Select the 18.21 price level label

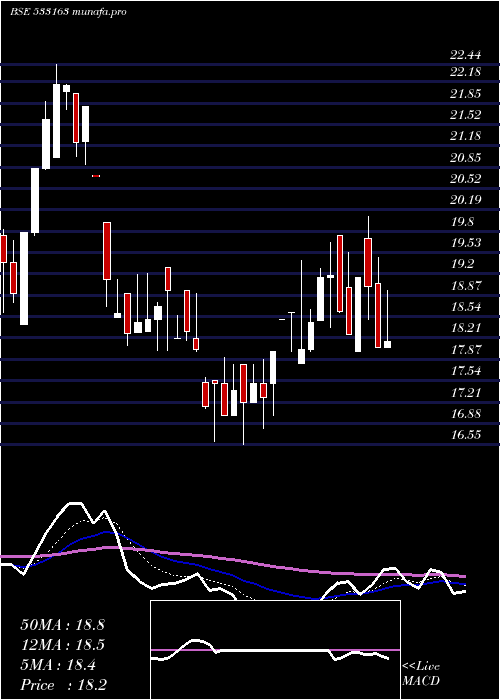tap(466, 328)
